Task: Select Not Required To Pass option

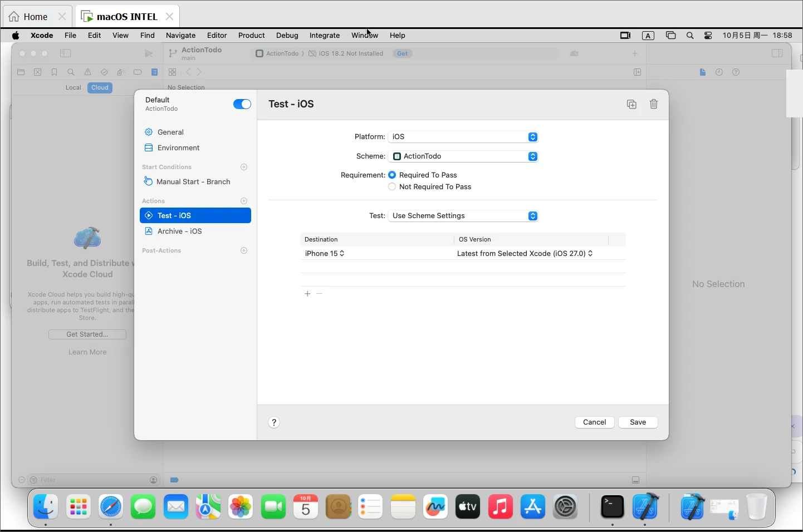Action: [x=392, y=187]
